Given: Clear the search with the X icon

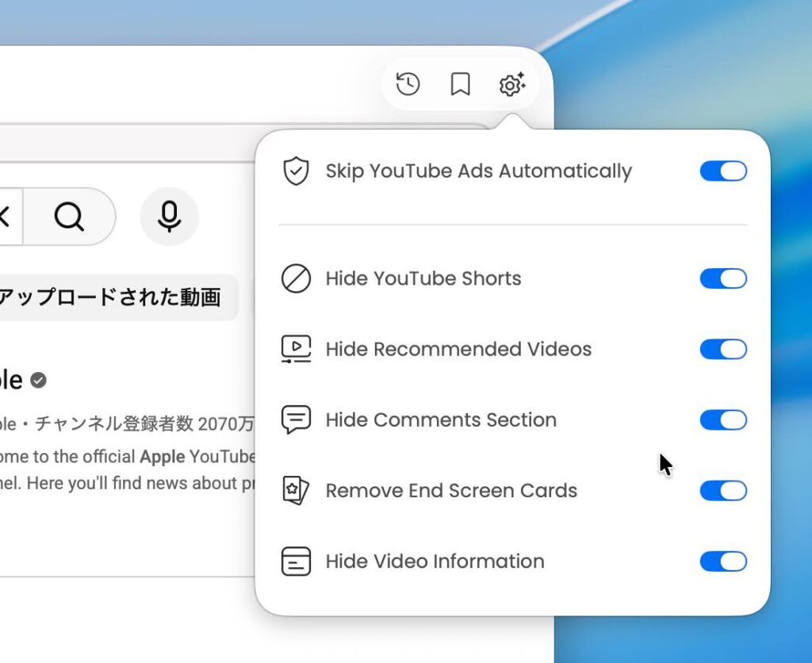Looking at the screenshot, I should click(4, 216).
